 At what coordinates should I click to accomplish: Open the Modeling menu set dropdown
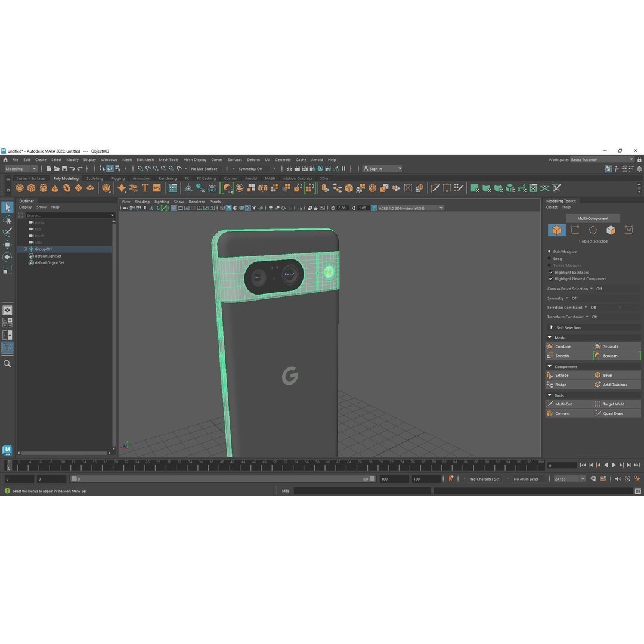tap(20, 169)
